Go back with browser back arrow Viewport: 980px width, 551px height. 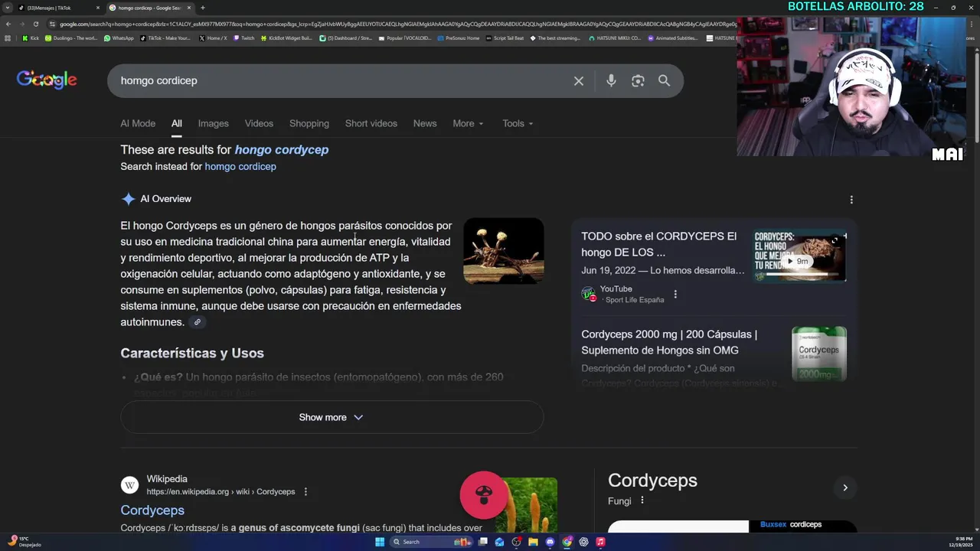tap(8, 24)
